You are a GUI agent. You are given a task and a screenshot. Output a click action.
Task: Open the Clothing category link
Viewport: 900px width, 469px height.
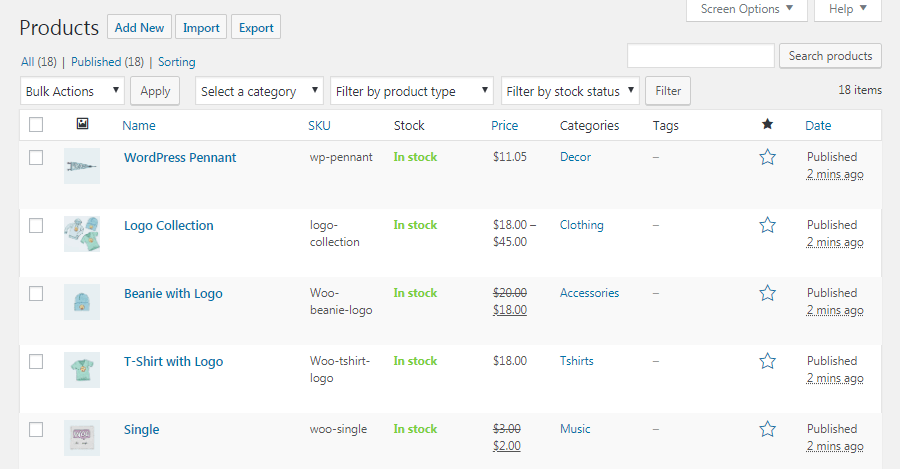tap(581, 225)
